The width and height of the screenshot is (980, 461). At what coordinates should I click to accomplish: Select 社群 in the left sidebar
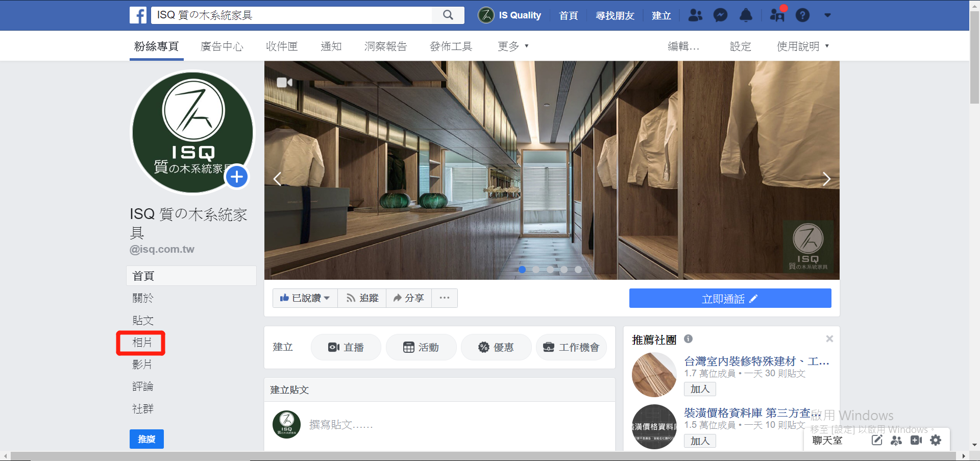[143, 409]
